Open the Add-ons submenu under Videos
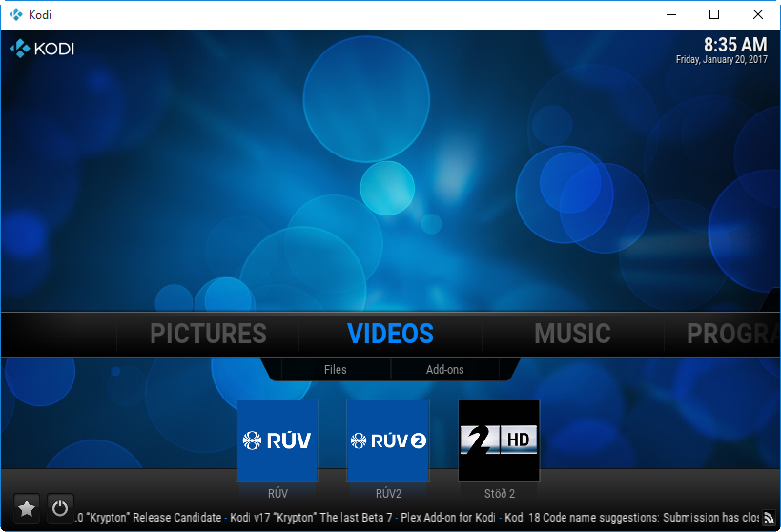This screenshot has width=781, height=532. point(444,369)
